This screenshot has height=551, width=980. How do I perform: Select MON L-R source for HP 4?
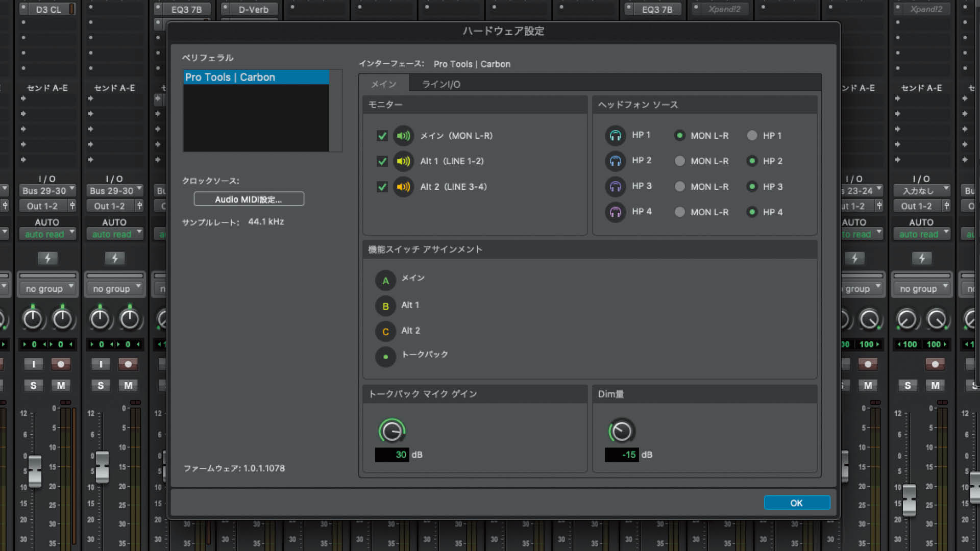(x=679, y=212)
